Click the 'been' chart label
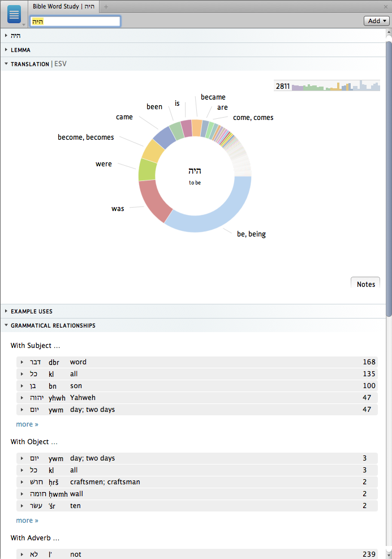This screenshot has height=559, width=392. point(154,106)
